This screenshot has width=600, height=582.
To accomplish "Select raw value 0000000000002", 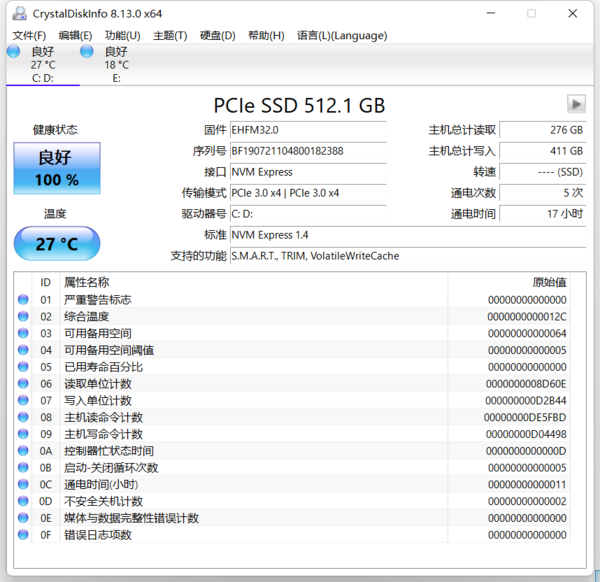I will click(x=527, y=501).
